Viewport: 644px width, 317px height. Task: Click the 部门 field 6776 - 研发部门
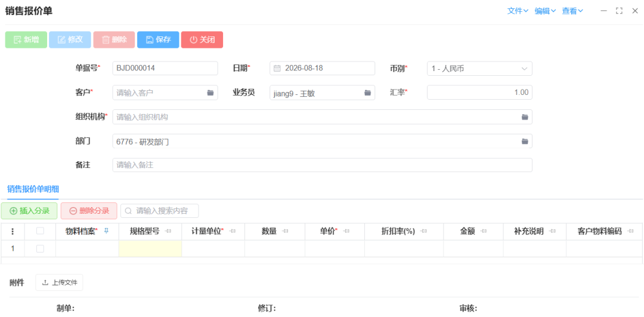(x=323, y=141)
